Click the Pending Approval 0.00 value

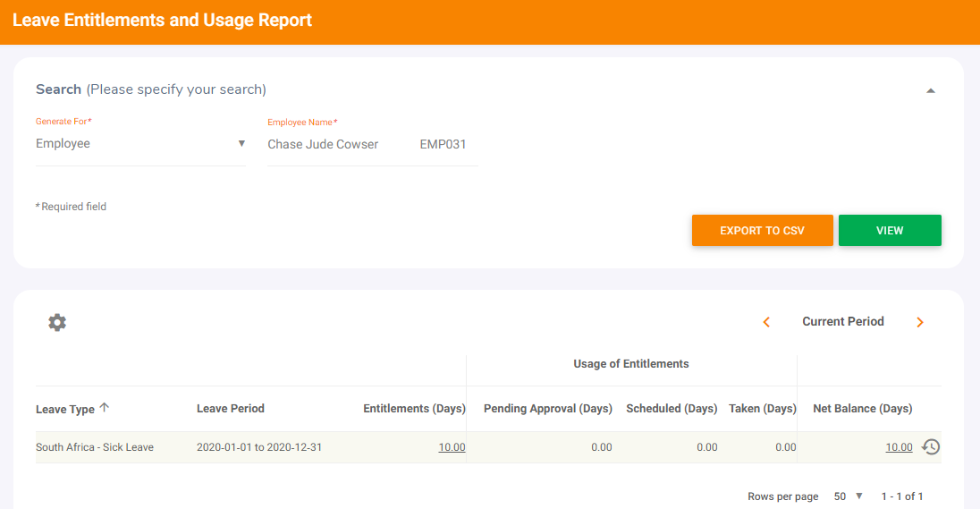pos(601,447)
